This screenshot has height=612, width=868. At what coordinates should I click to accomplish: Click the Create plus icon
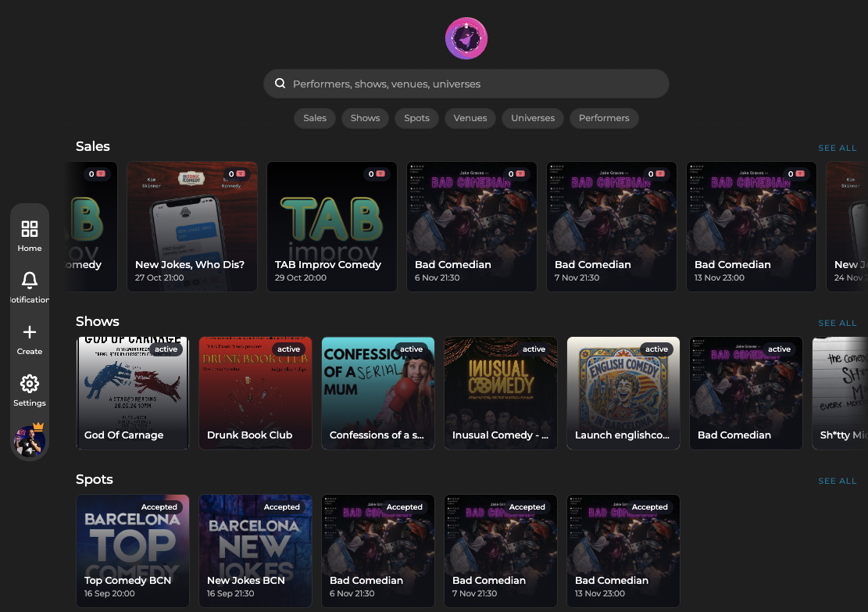30,331
